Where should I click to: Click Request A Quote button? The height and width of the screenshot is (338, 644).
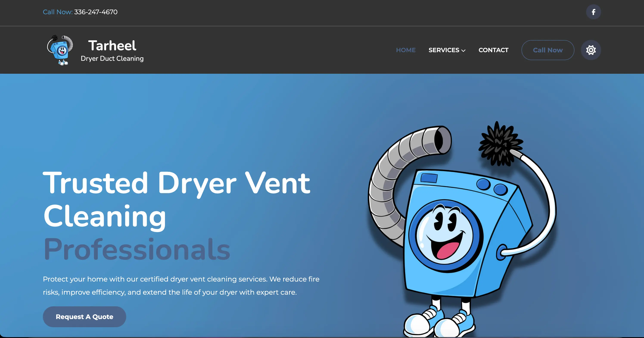pyautogui.click(x=84, y=316)
